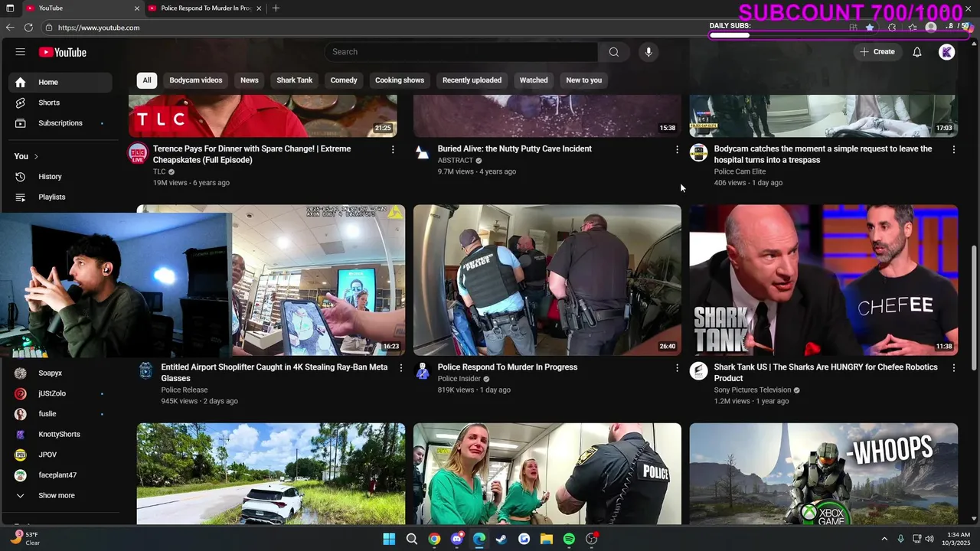
Task: Select the New to you chip
Action: 583,80
